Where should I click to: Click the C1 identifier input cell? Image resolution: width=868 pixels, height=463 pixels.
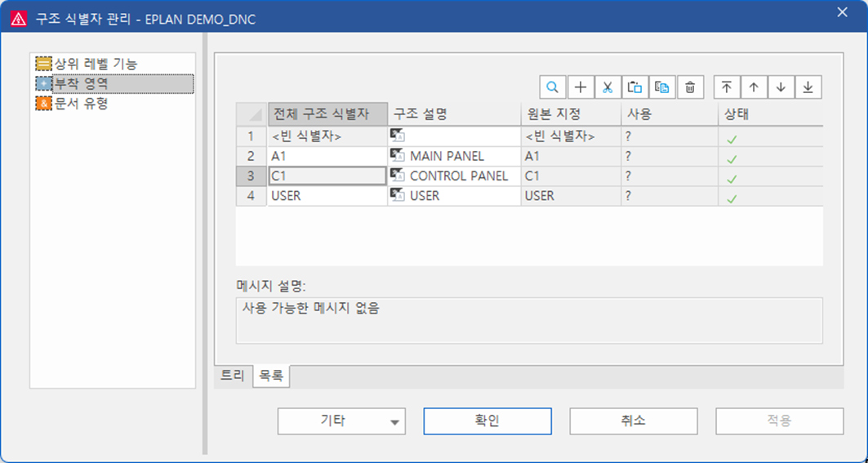(x=327, y=176)
